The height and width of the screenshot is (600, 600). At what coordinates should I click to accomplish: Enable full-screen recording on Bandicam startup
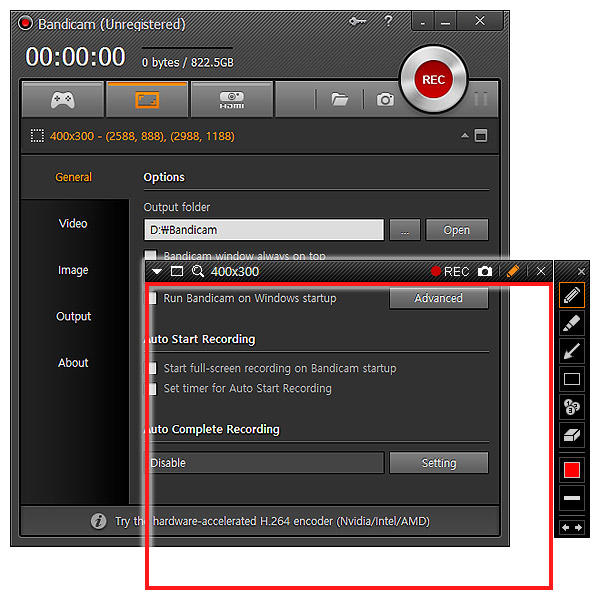pyautogui.click(x=152, y=368)
